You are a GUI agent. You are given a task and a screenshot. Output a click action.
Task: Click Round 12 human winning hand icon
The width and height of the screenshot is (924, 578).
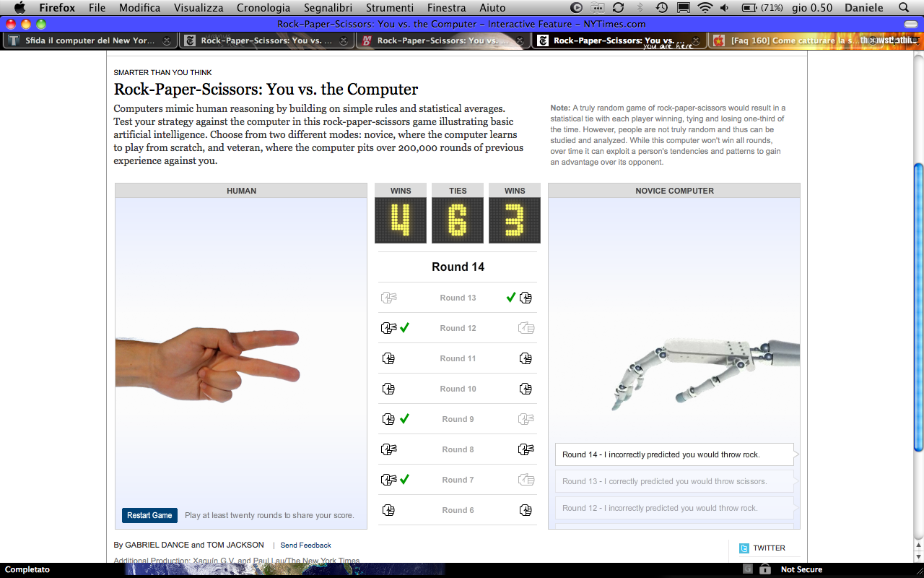tap(388, 328)
